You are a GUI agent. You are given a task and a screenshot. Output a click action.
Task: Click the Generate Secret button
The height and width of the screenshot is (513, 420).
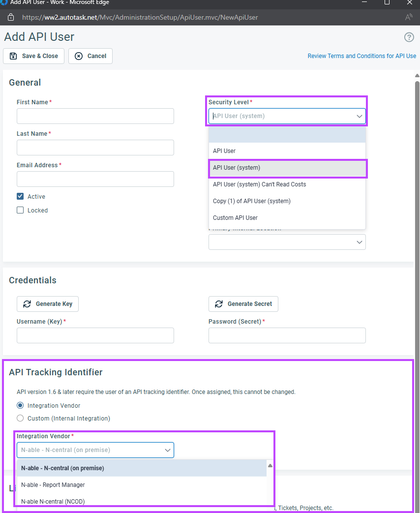tap(243, 304)
